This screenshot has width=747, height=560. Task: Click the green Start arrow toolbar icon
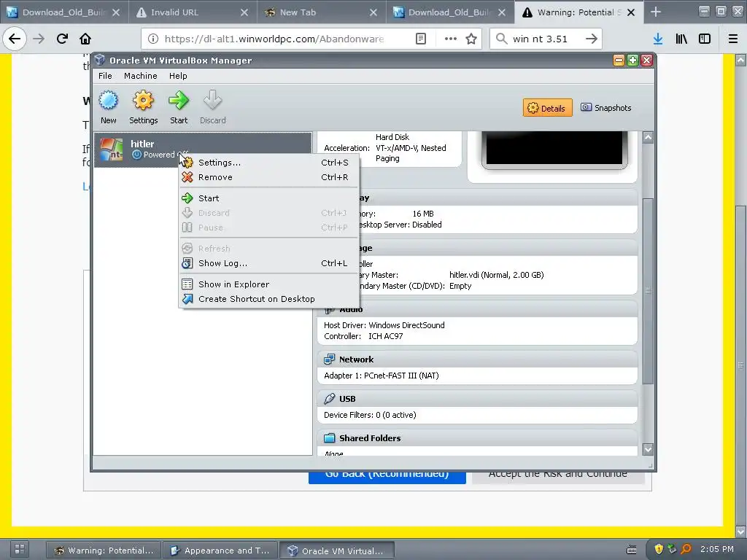tap(179, 101)
